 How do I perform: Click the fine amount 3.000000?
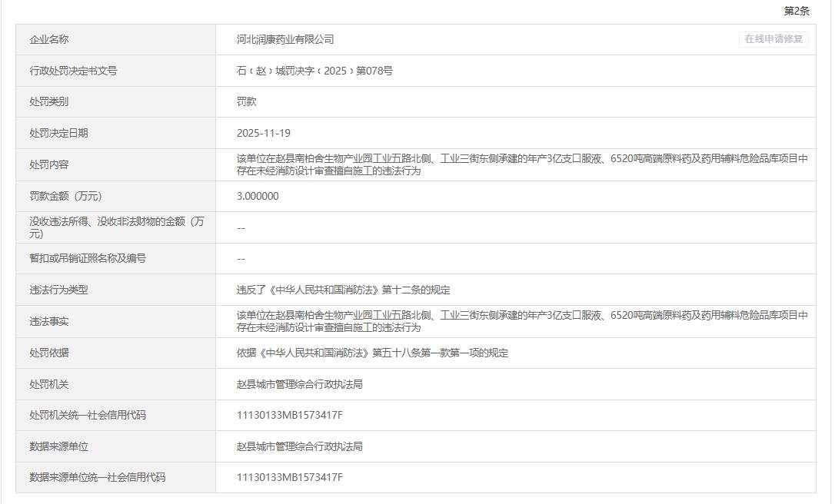click(x=259, y=196)
